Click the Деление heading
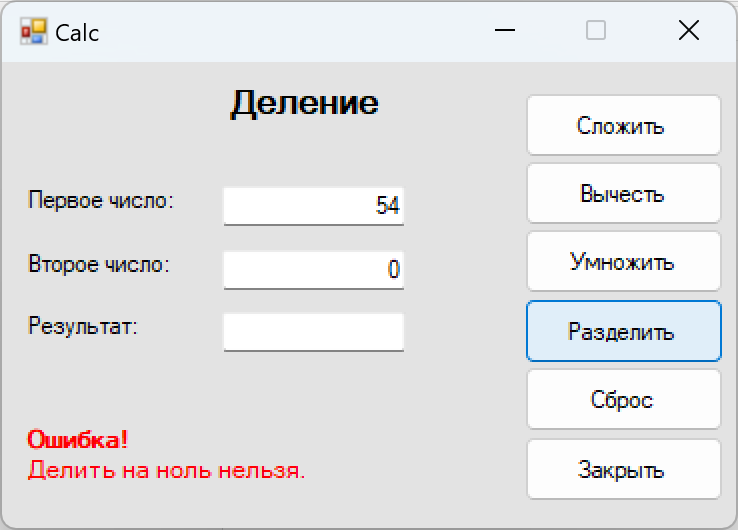The width and height of the screenshot is (738, 530). pos(304,103)
